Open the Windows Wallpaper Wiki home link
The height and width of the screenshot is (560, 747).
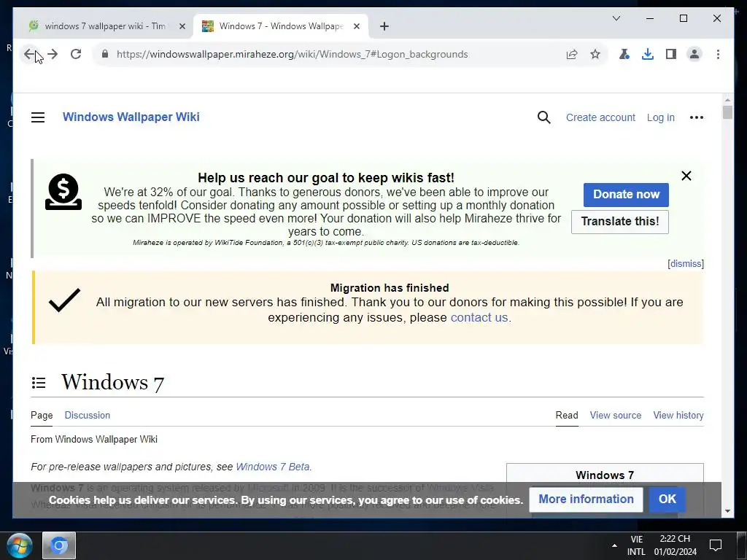pos(131,117)
